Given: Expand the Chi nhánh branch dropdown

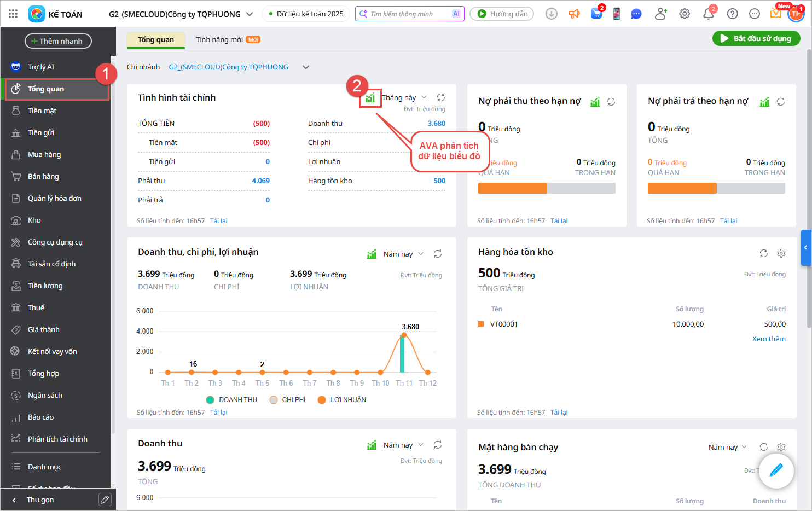Looking at the screenshot, I should coord(306,67).
